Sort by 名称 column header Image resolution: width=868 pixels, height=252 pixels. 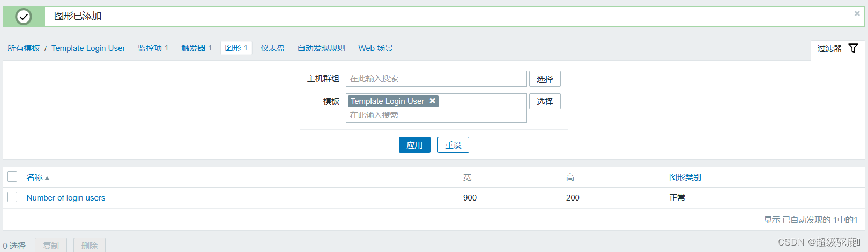tap(35, 177)
